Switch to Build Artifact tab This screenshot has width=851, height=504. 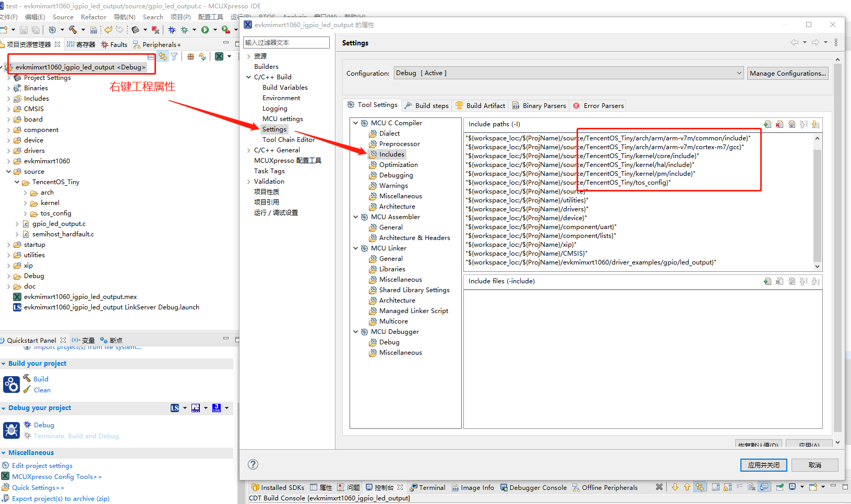(480, 105)
